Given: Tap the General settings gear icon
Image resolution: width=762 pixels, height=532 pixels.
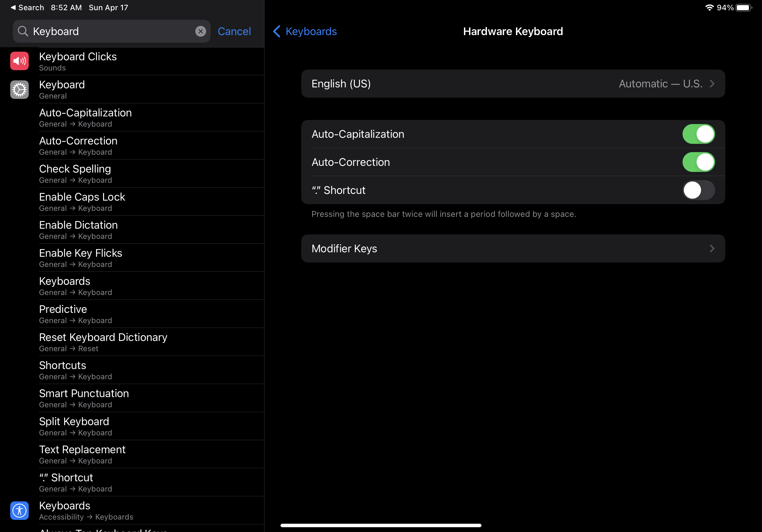Looking at the screenshot, I should [19, 90].
